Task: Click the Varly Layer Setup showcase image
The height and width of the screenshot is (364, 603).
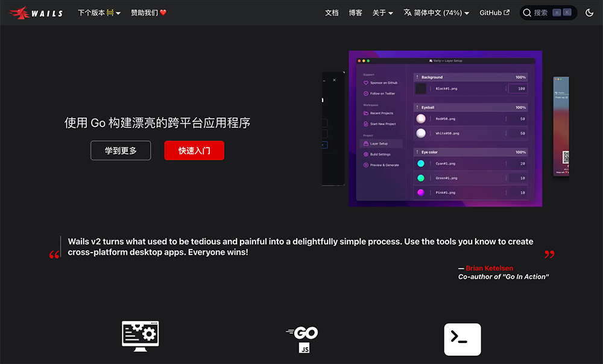Action: point(446,129)
